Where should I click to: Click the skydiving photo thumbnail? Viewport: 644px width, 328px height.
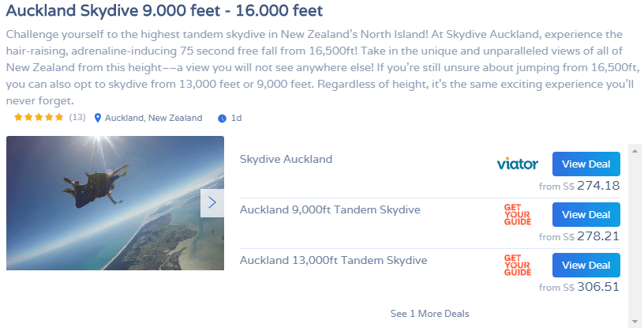click(115, 203)
